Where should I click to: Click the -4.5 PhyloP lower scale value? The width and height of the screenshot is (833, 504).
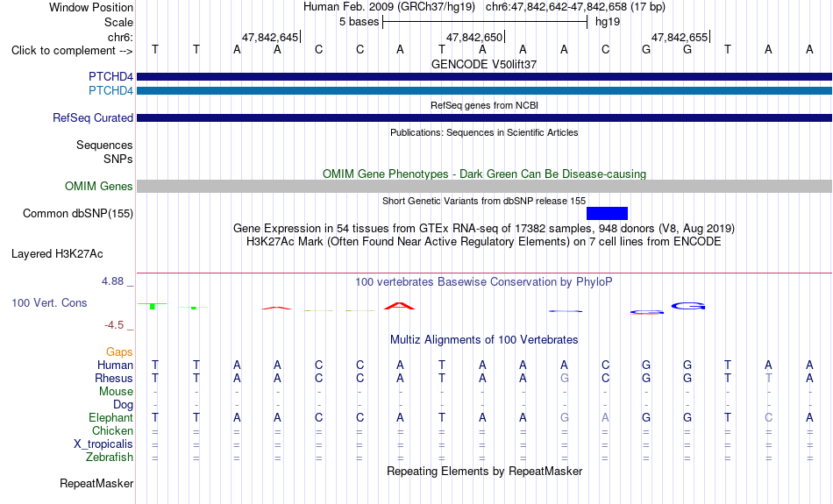pyautogui.click(x=114, y=325)
